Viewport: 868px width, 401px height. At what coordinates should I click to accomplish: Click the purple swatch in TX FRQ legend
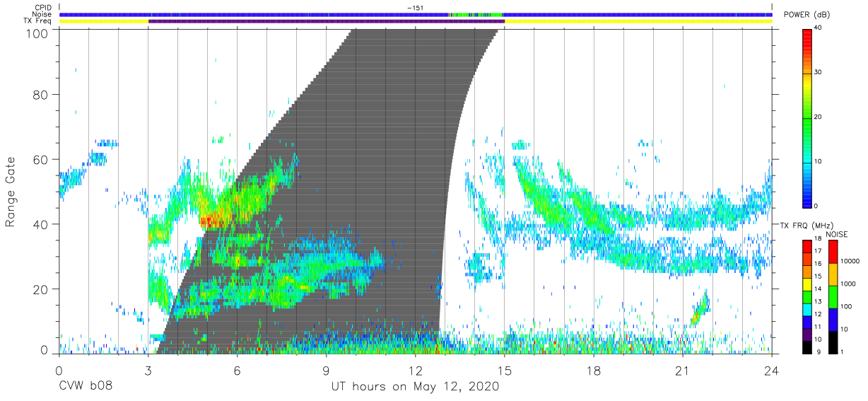[807, 335]
